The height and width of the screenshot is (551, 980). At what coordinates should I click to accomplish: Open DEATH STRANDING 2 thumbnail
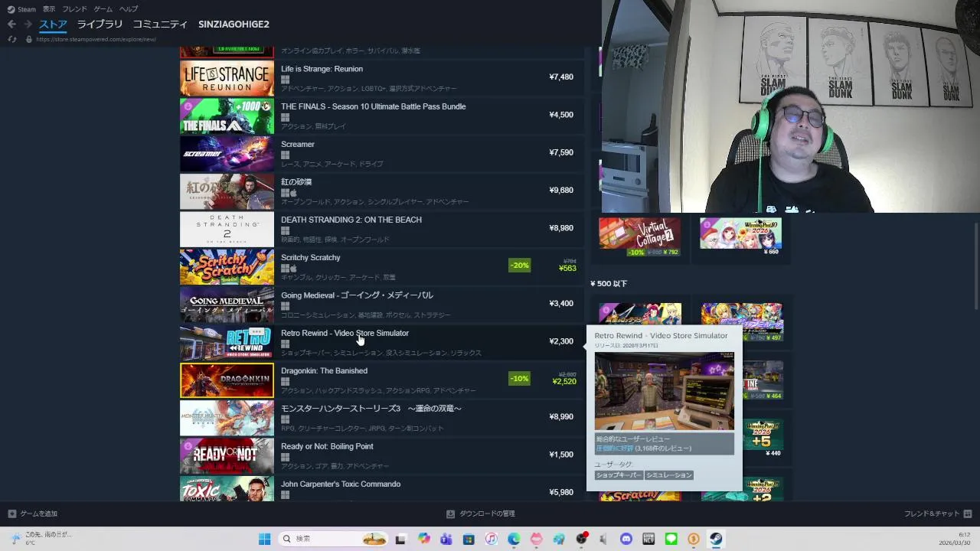[x=227, y=229]
